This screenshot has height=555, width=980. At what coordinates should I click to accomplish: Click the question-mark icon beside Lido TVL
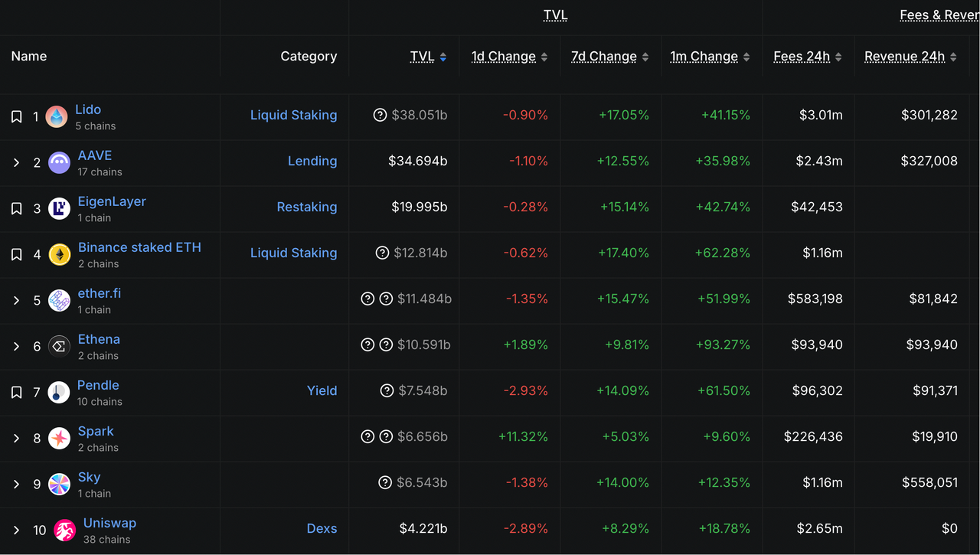tap(380, 115)
